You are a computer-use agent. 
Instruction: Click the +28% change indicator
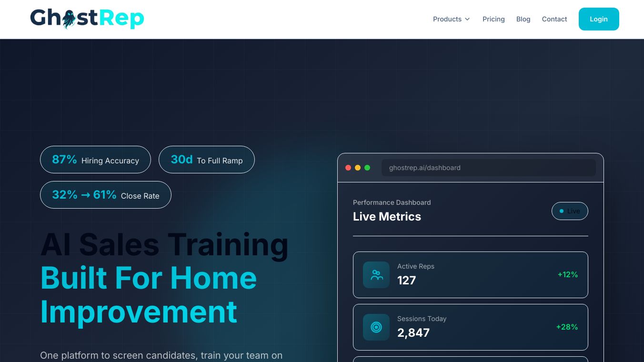[567, 327]
